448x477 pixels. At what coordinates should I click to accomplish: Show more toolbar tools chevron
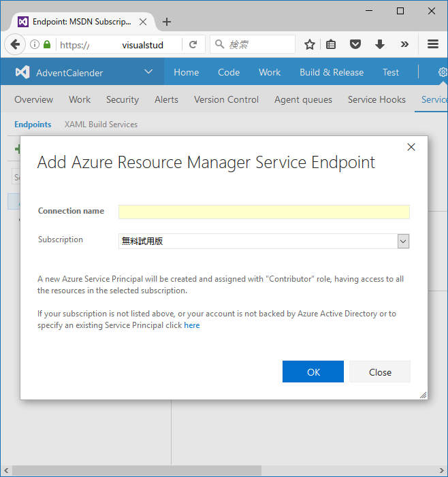(404, 45)
